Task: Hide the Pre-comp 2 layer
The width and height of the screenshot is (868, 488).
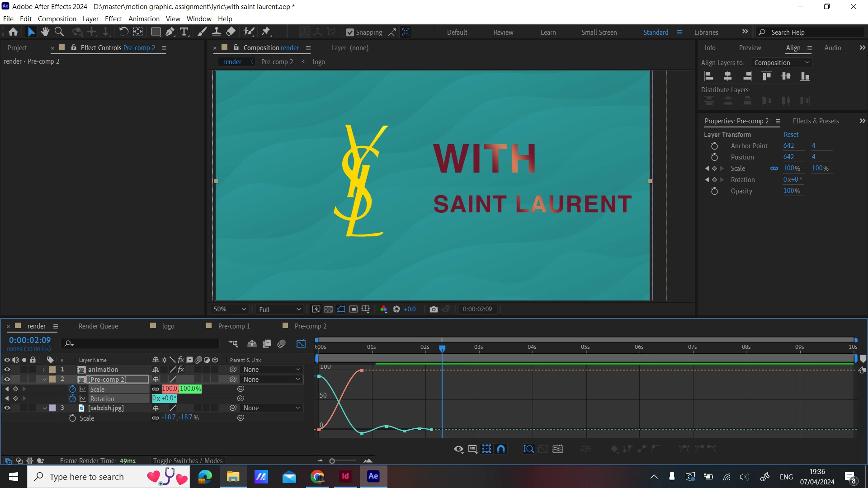Action: pos(7,380)
